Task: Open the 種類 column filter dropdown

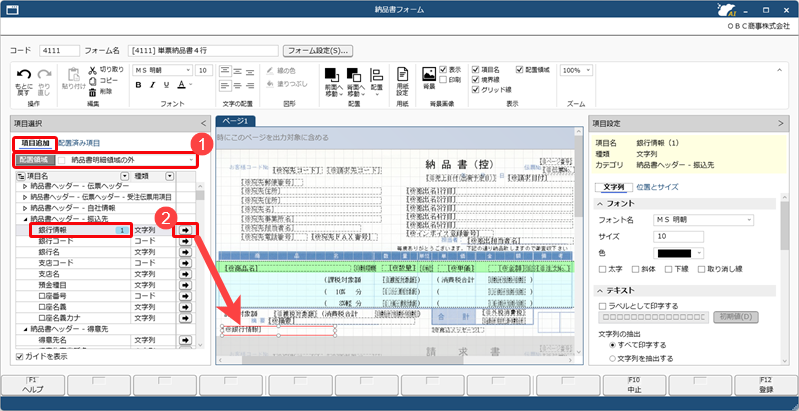Action: [170, 176]
